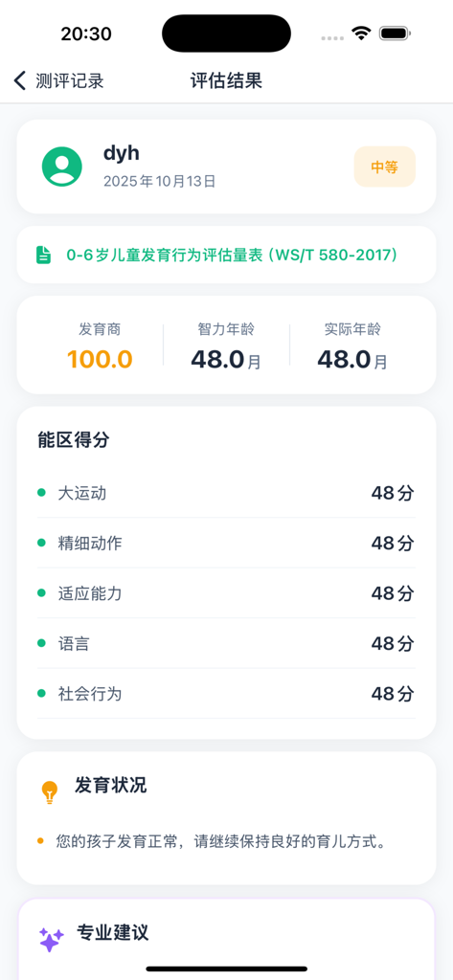The width and height of the screenshot is (453, 980).
Task: Tap the 中等 rating badge
Action: point(385,167)
